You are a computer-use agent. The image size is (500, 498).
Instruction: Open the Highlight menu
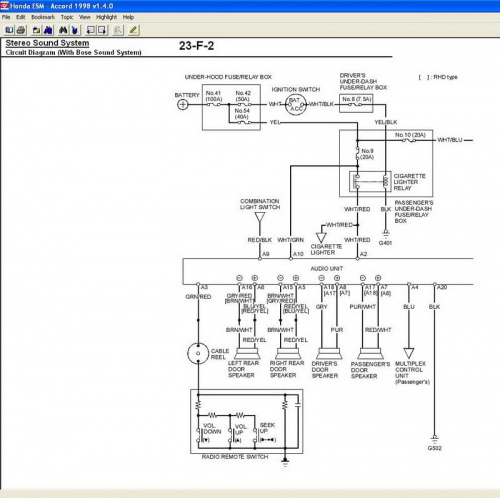click(107, 17)
